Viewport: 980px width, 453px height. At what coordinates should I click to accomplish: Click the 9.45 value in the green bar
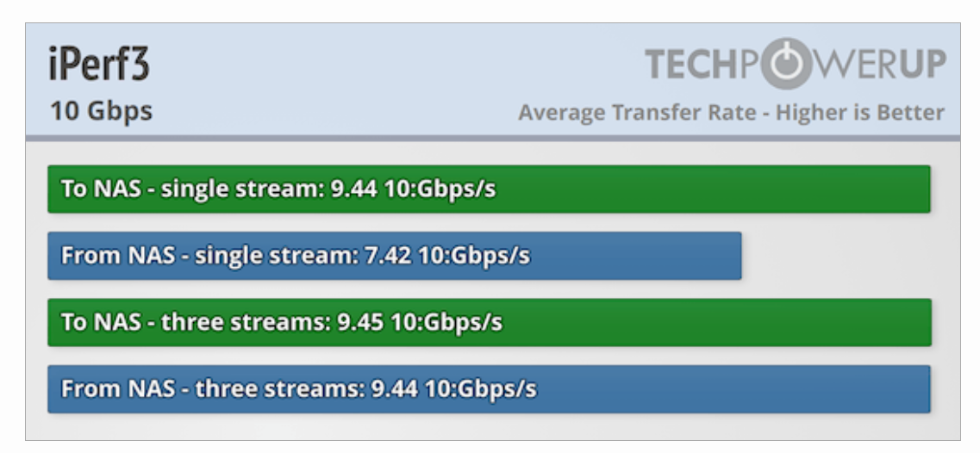click(x=360, y=322)
